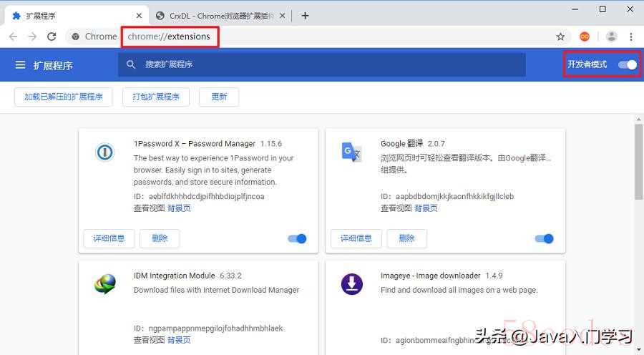
Task: Click the orange extension icon in toolbar
Action: (x=585, y=37)
